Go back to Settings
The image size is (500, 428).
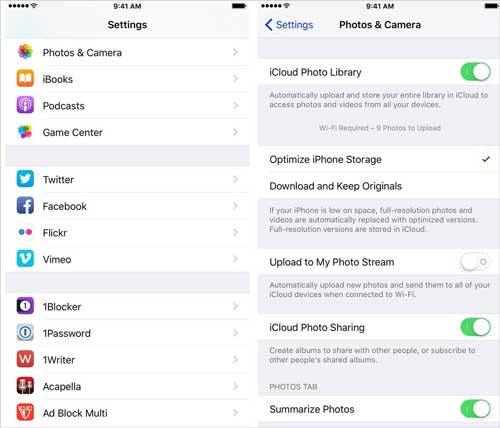pyautogui.click(x=289, y=25)
